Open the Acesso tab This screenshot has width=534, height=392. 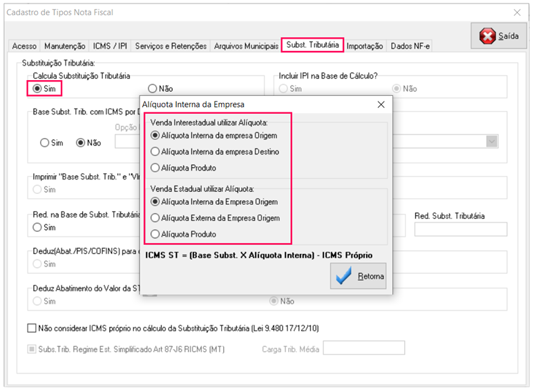coord(24,46)
